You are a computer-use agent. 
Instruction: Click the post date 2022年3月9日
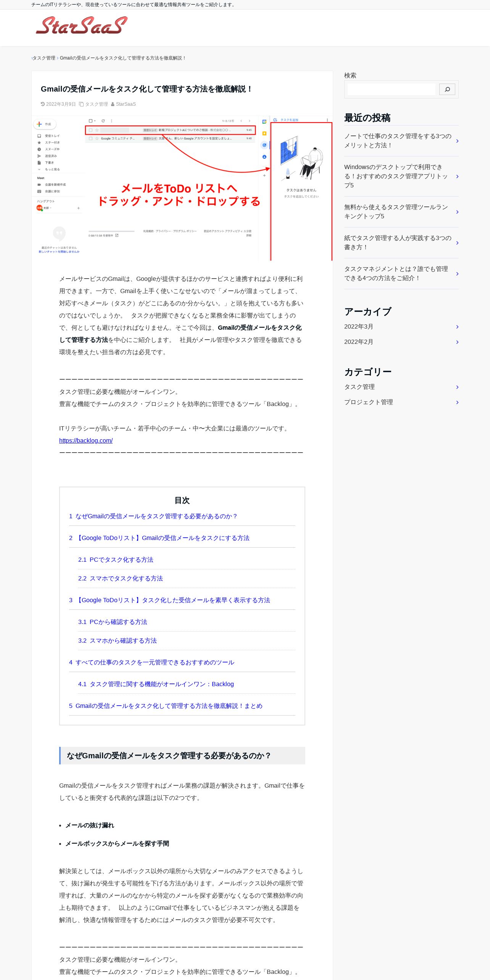click(x=61, y=104)
